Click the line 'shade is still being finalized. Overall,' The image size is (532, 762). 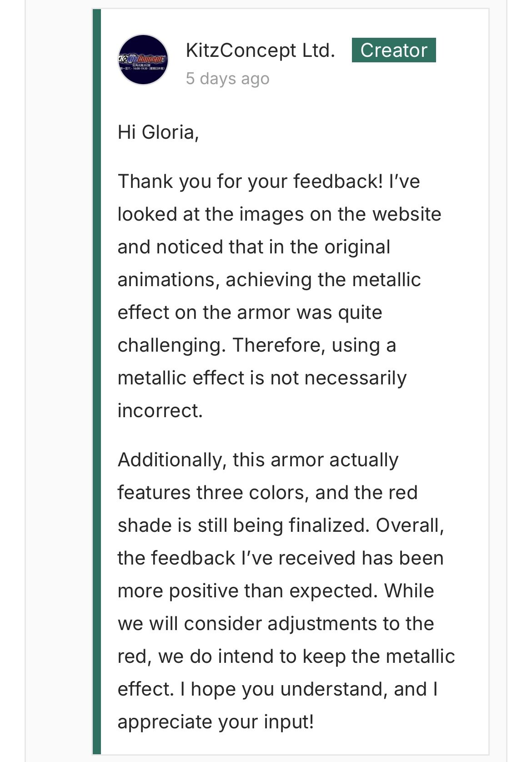click(281, 525)
